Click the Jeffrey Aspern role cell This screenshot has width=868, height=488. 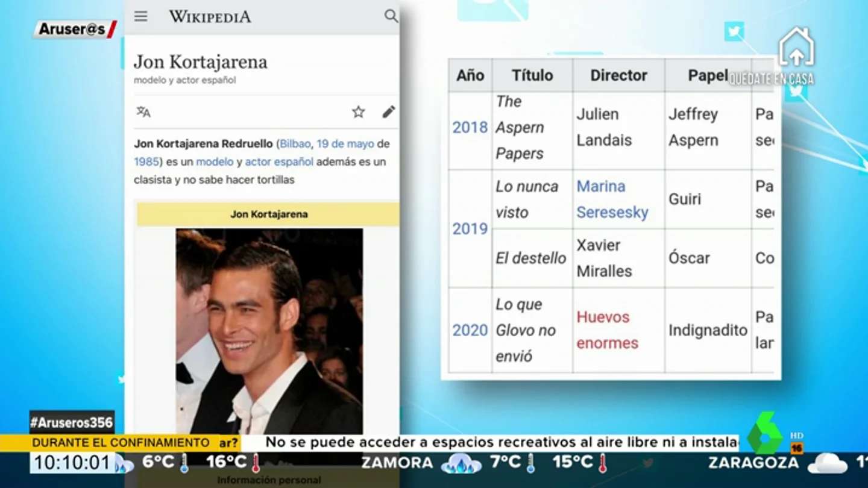(708, 128)
